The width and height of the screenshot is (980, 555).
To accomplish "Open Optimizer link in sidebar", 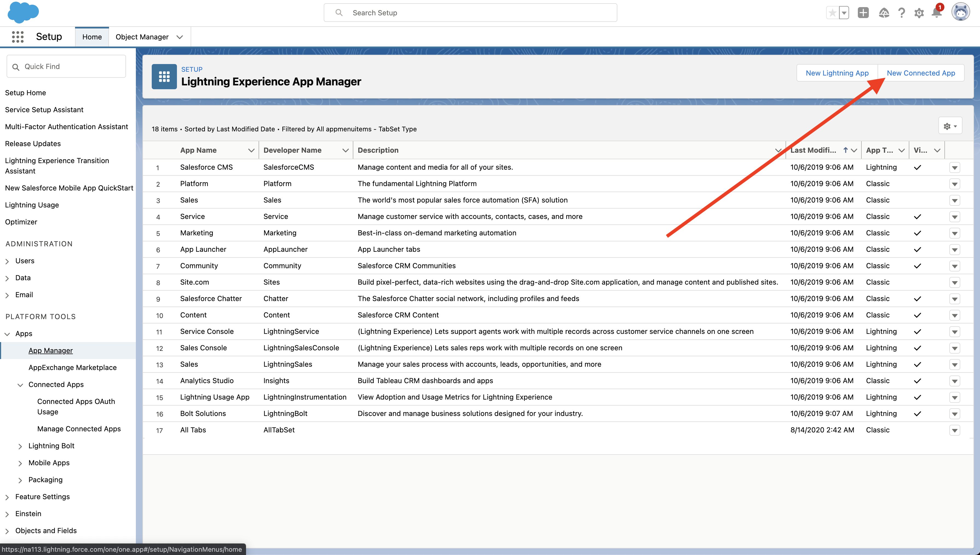I will (21, 222).
